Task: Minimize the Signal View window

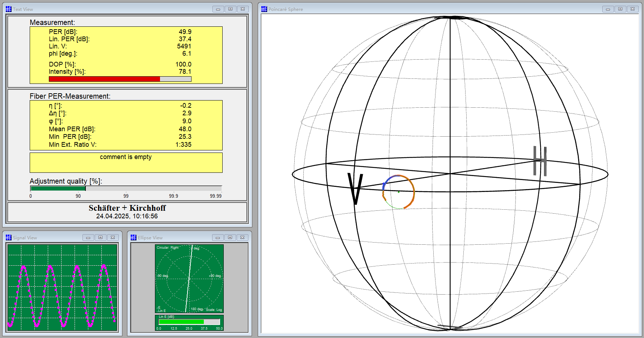Action: [x=88, y=238]
